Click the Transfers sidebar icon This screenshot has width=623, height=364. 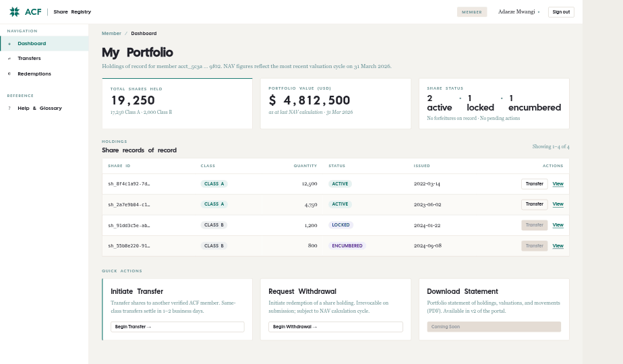tap(9, 59)
